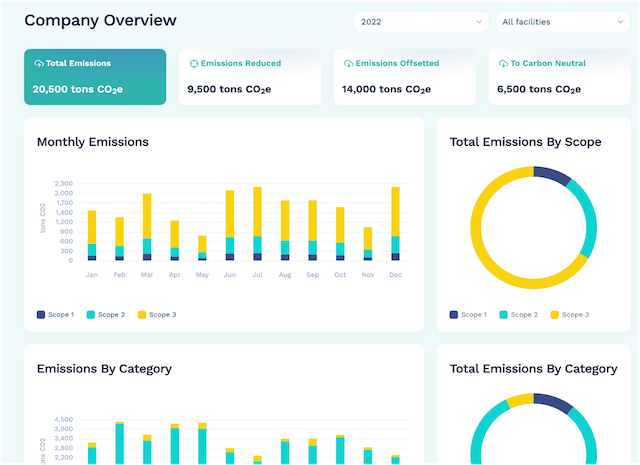
Task: Click the 14,000 tons CO2e value
Action: (386, 89)
